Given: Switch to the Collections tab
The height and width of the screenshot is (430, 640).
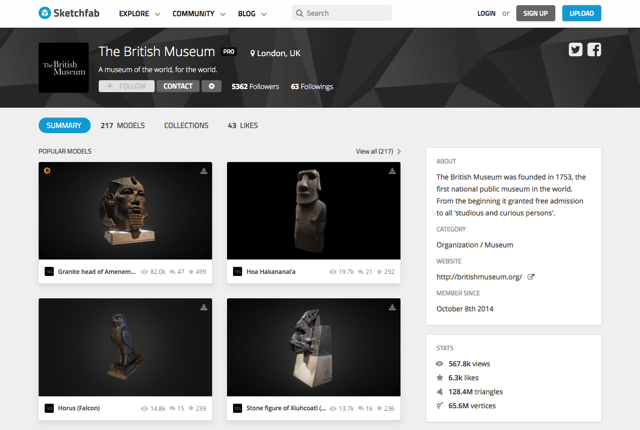Looking at the screenshot, I should point(186,125).
